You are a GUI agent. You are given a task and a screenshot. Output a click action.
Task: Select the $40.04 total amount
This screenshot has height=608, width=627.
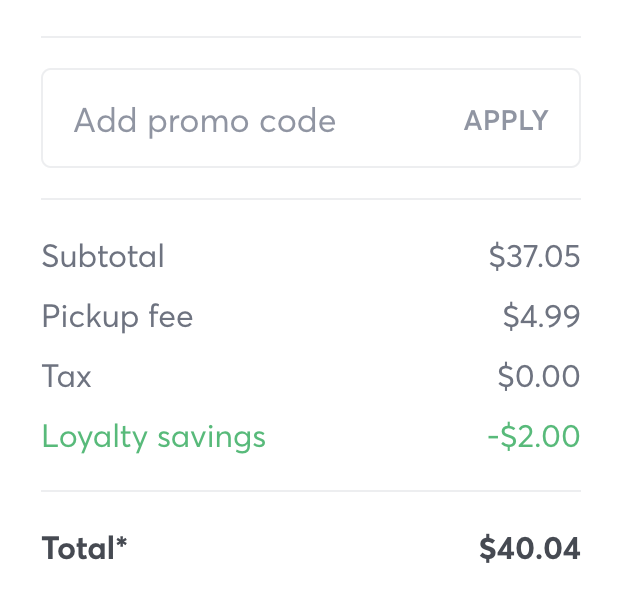point(529,548)
